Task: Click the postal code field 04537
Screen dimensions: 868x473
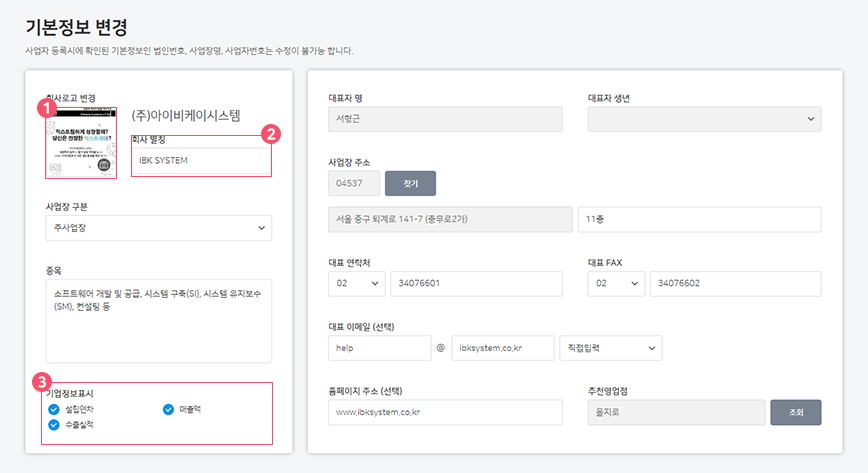Action: 354,183
